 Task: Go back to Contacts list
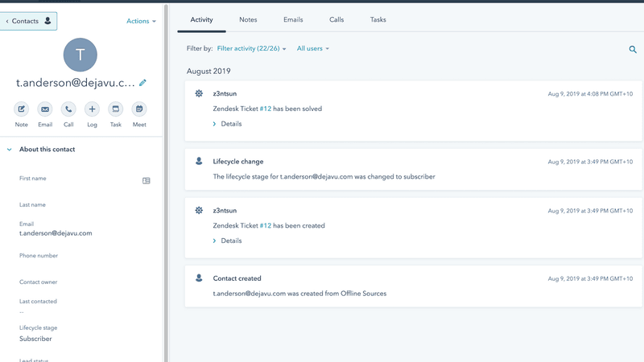coord(28,21)
